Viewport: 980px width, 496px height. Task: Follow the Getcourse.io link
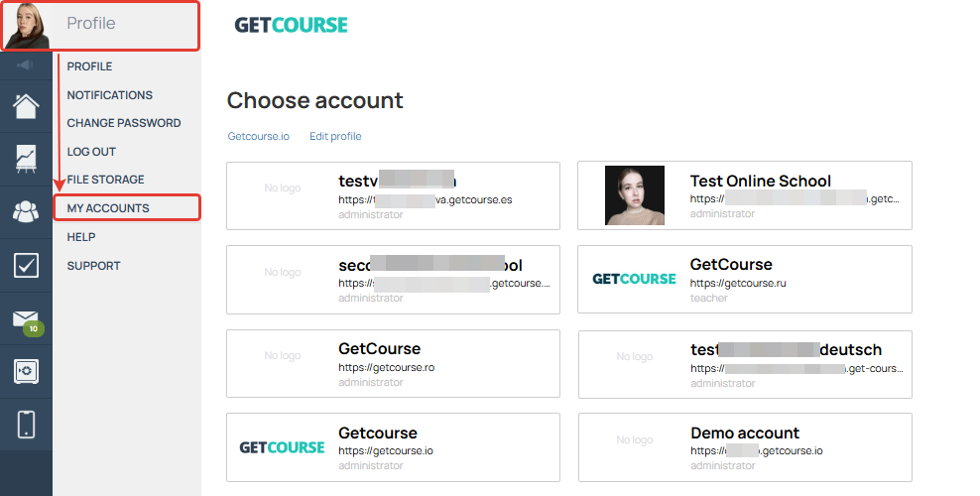(258, 136)
